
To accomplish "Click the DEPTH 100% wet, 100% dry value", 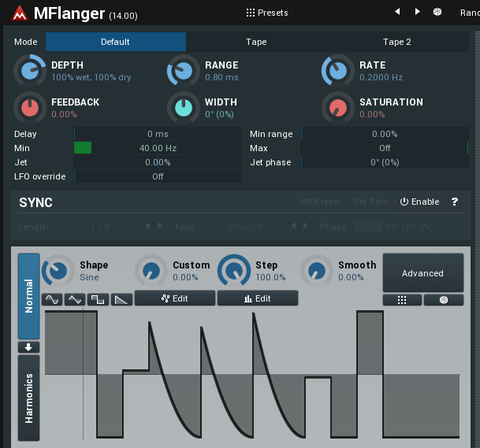I will [x=91, y=77].
